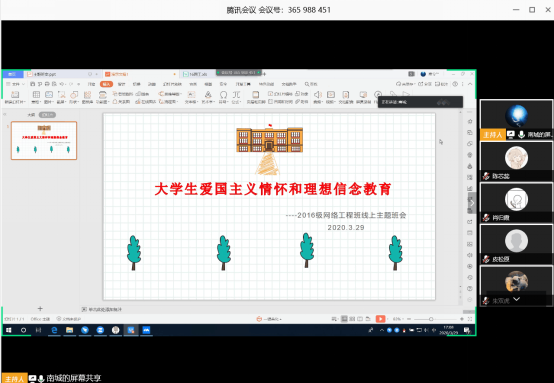Toggle microphone icon beside host 南城
Screen dimensions: 554x383
pos(521,135)
